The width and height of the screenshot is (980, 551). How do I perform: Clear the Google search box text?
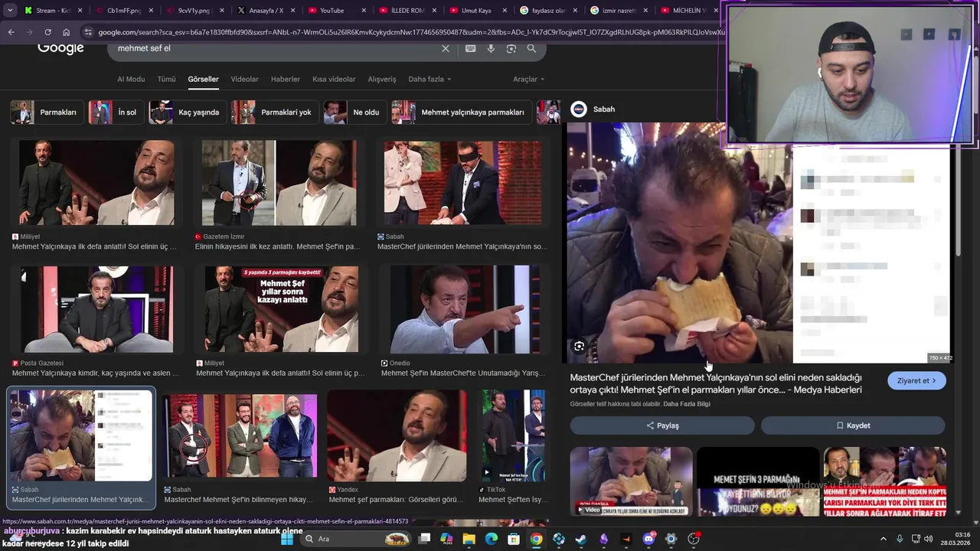446,48
